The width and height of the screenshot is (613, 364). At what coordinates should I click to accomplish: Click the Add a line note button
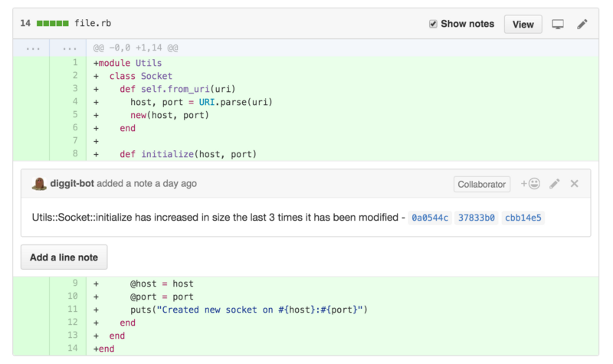point(64,257)
